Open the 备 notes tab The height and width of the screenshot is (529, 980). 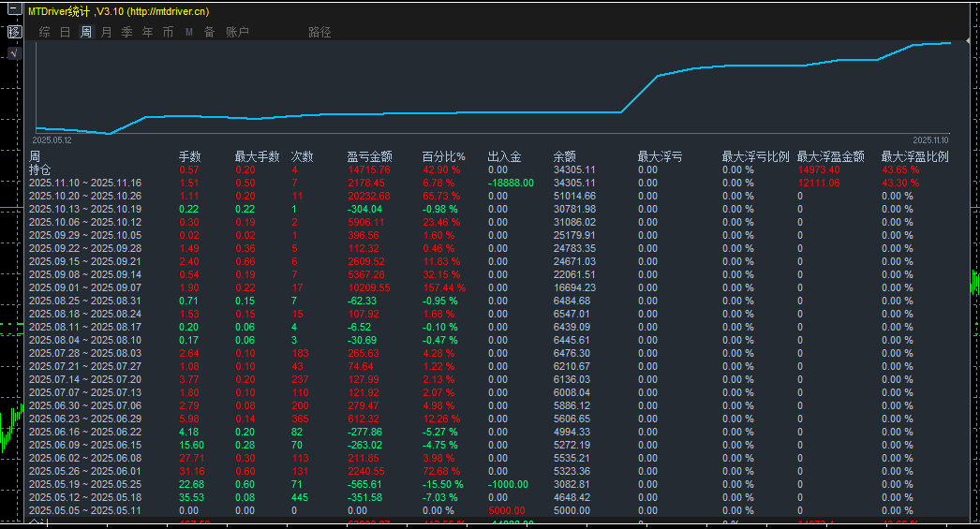(209, 33)
